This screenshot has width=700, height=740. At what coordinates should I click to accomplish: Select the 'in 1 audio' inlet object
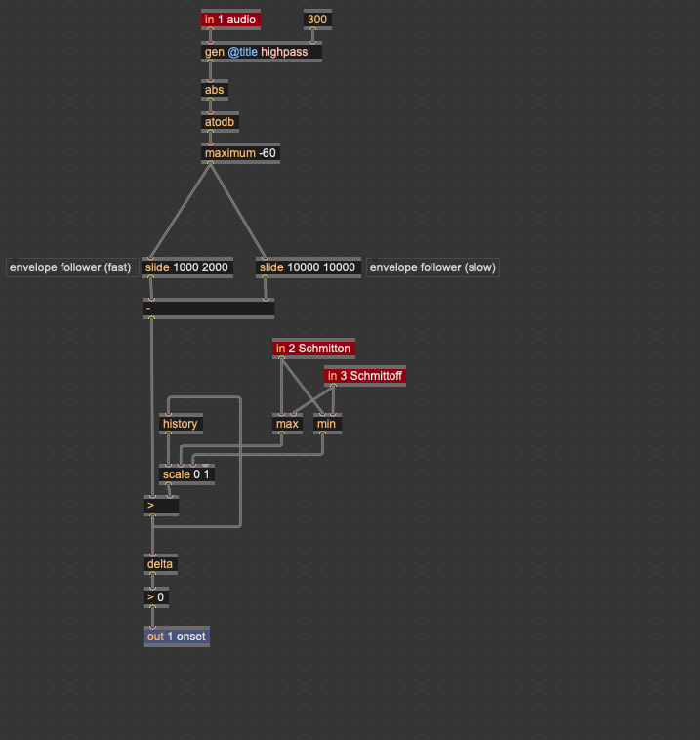pos(230,20)
